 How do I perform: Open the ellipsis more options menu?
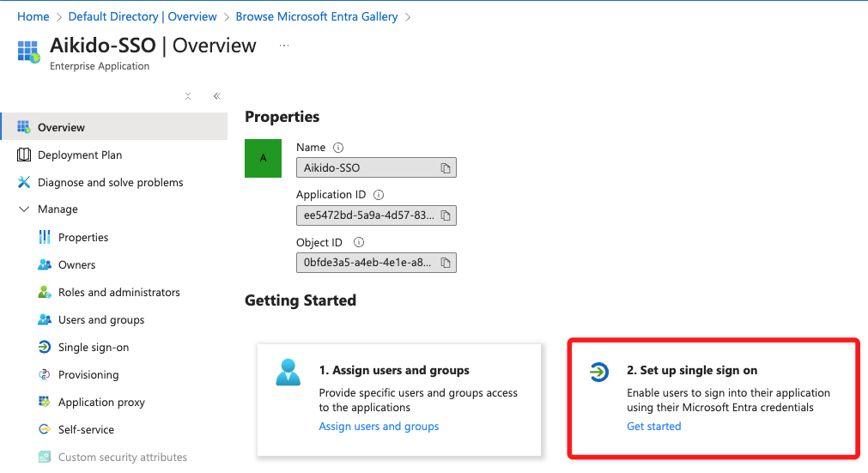[284, 45]
